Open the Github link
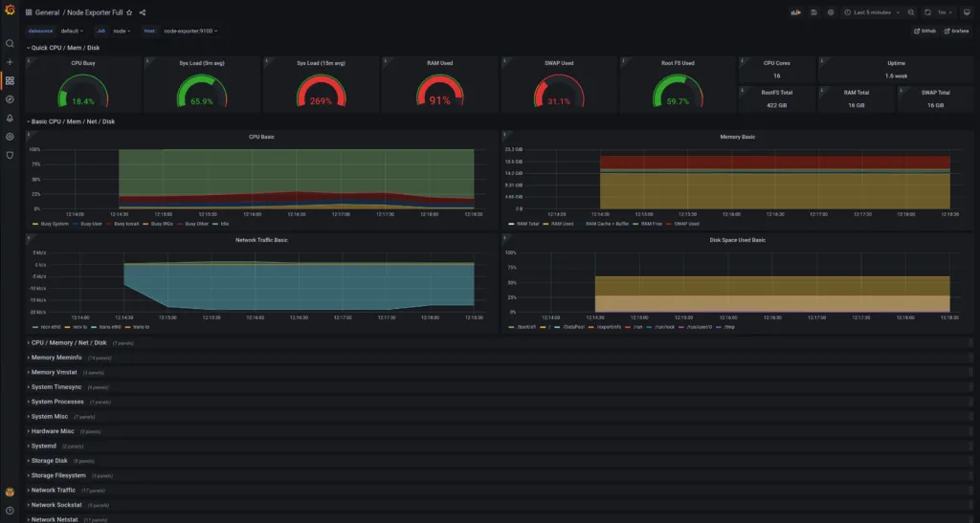The image size is (980, 523). tap(924, 31)
